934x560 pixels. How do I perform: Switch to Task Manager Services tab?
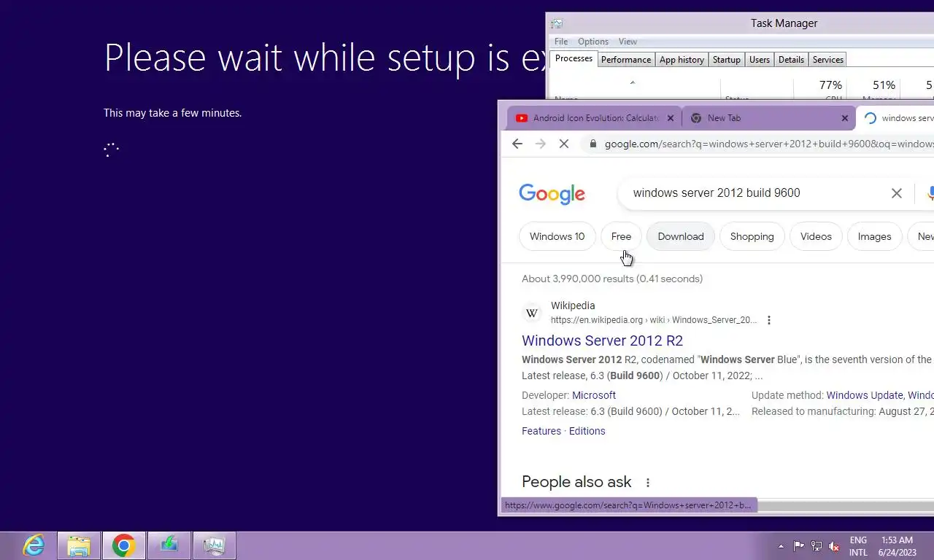point(828,60)
